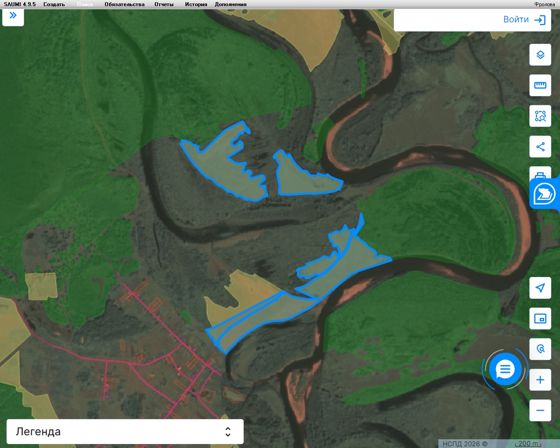This screenshot has width=560, height=448.
Task: Click the cadastral search target icon
Action: (540, 349)
